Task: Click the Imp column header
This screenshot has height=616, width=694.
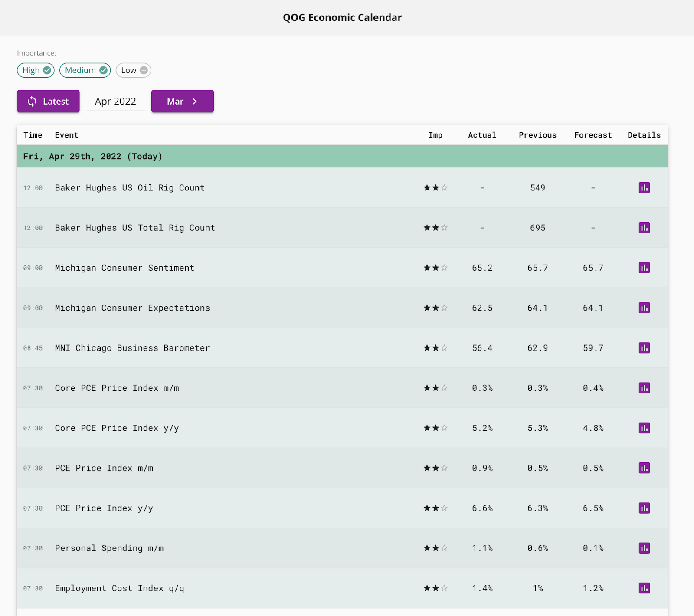Action: coord(435,135)
